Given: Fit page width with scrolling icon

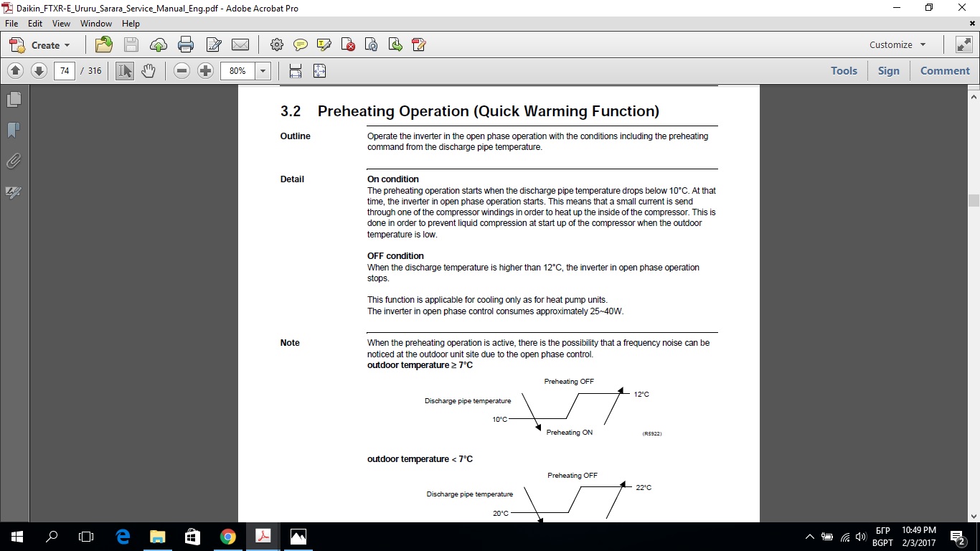Looking at the screenshot, I should [x=296, y=70].
